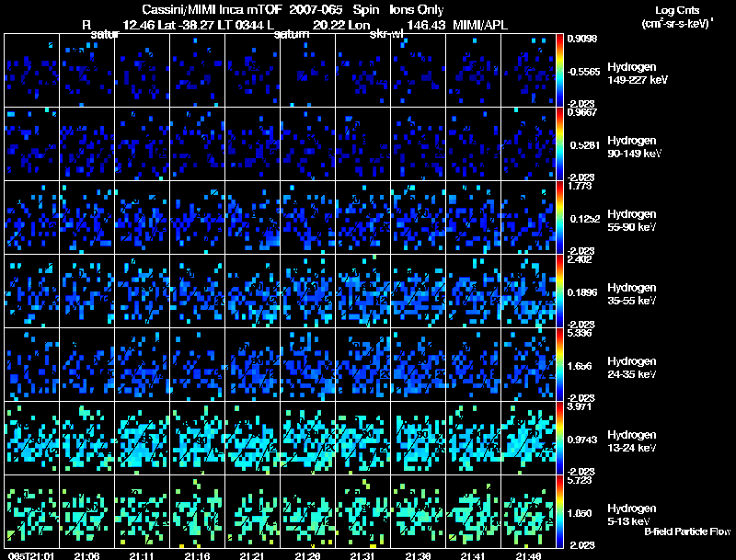The width and height of the screenshot is (736, 560).
Task: Open the 13-24 keV panel at 21:11
Action: (143, 439)
